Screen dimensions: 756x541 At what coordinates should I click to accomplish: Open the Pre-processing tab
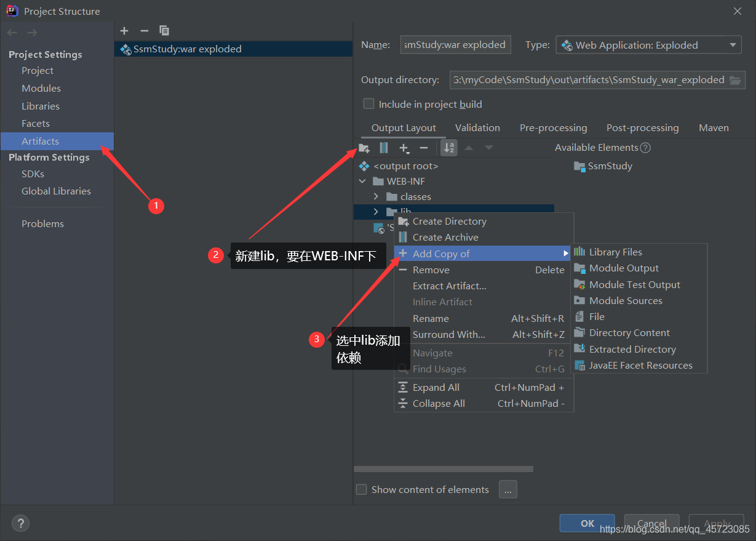click(553, 127)
